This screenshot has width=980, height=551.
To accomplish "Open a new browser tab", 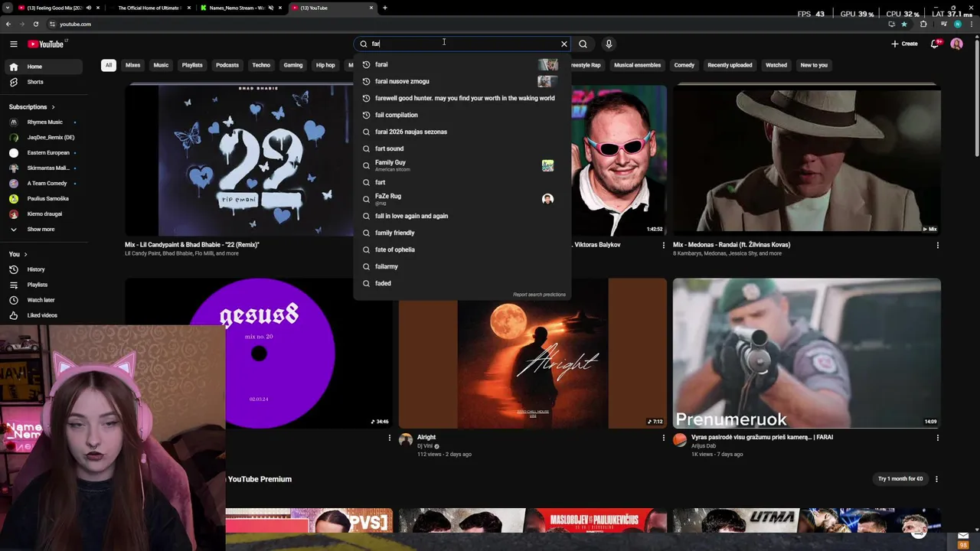I will click(385, 8).
